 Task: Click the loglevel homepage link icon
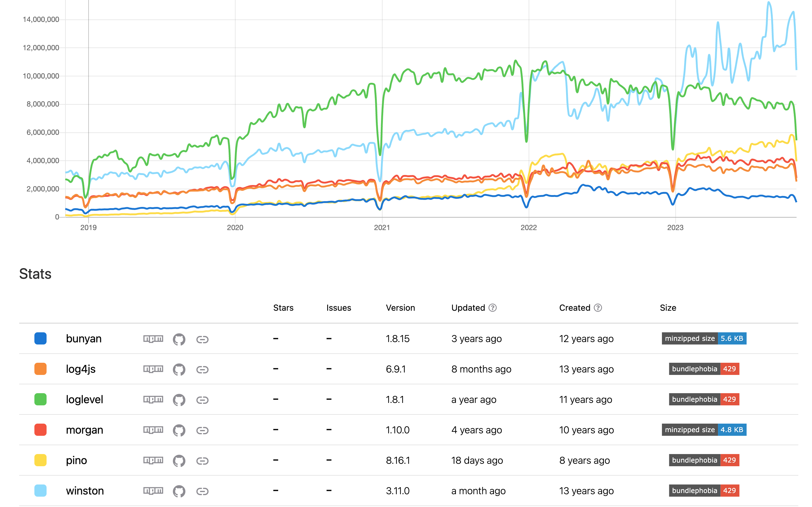pos(202,400)
